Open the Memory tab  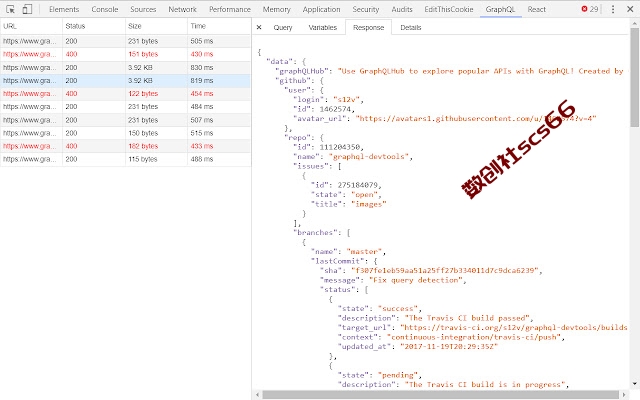click(x=276, y=9)
